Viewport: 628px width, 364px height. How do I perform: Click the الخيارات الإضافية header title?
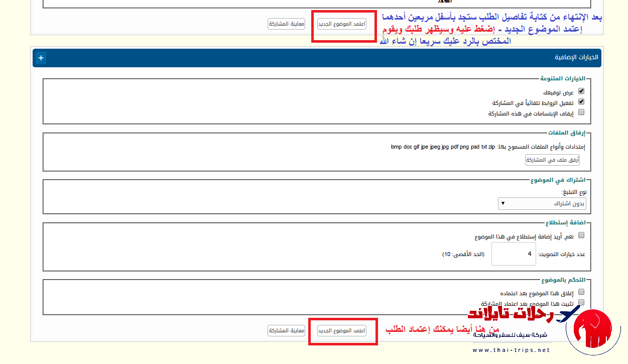click(576, 58)
